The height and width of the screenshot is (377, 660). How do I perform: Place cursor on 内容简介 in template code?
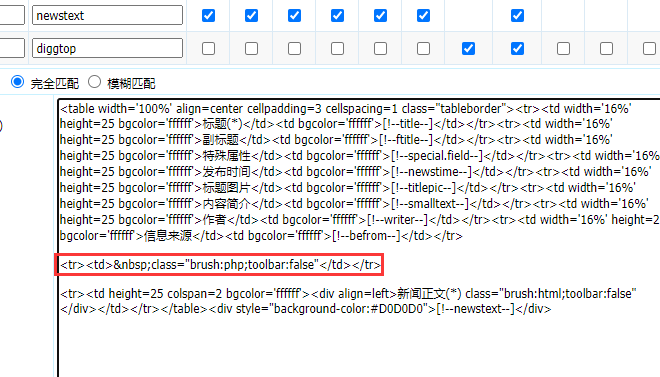click(226, 204)
